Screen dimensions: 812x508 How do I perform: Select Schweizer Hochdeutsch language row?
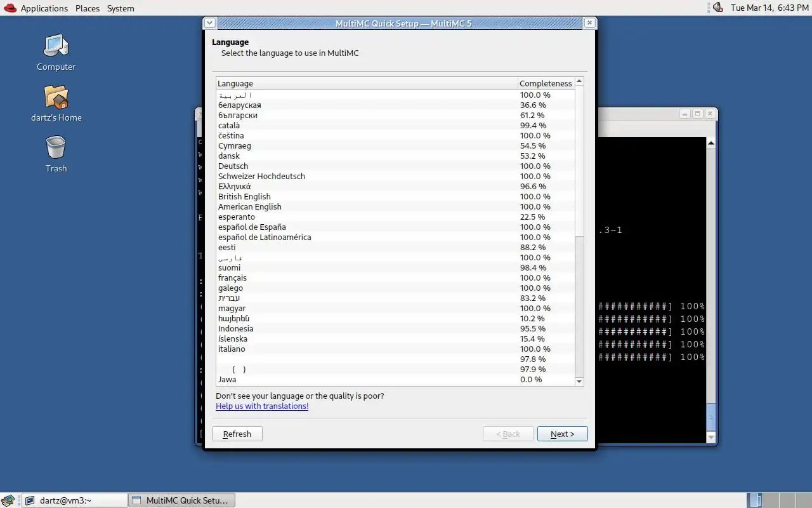click(x=395, y=176)
